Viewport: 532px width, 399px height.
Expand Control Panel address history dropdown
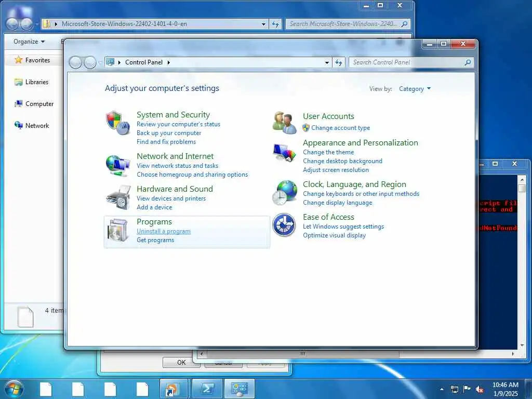[x=327, y=62]
